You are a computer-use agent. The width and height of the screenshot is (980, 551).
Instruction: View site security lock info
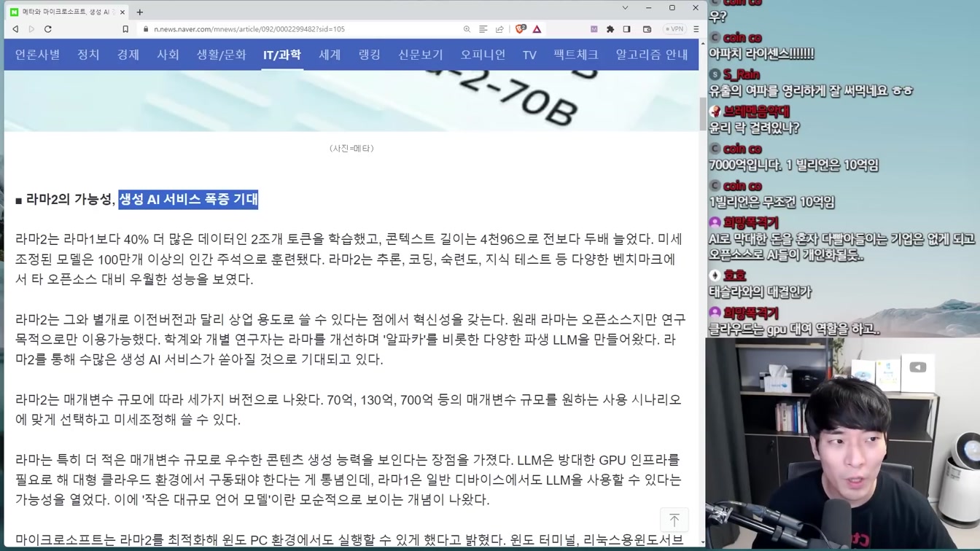pyautogui.click(x=146, y=29)
